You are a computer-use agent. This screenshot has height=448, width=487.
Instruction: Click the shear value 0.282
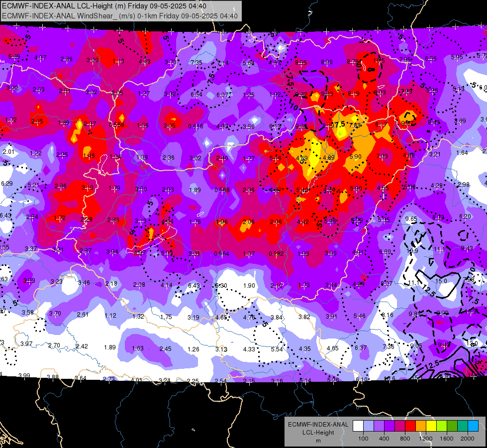coord(277,254)
